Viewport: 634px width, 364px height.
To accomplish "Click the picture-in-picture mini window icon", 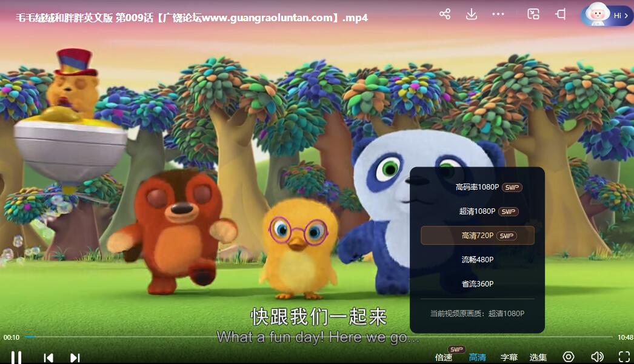I will [x=533, y=14].
